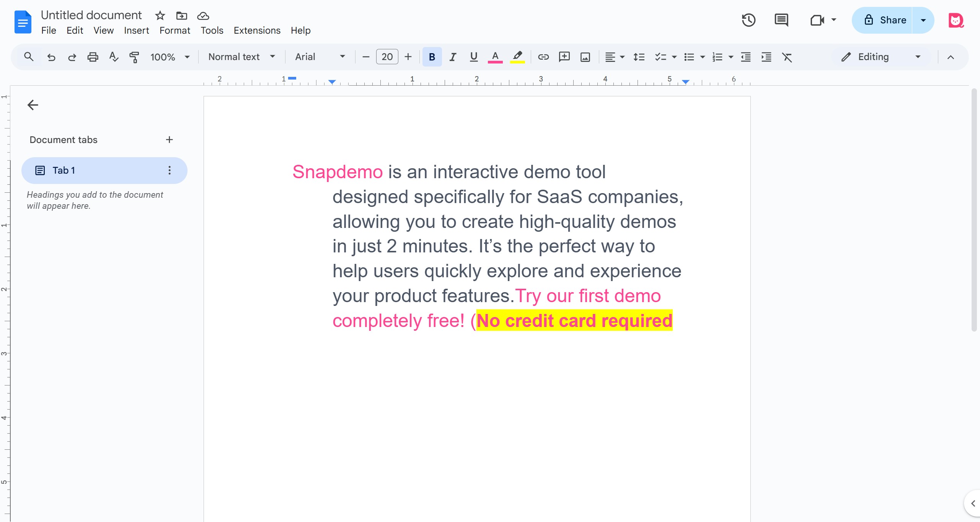The width and height of the screenshot is (980, 522).
Task: Check the cloud save status icon
Action: pos(203,16)
